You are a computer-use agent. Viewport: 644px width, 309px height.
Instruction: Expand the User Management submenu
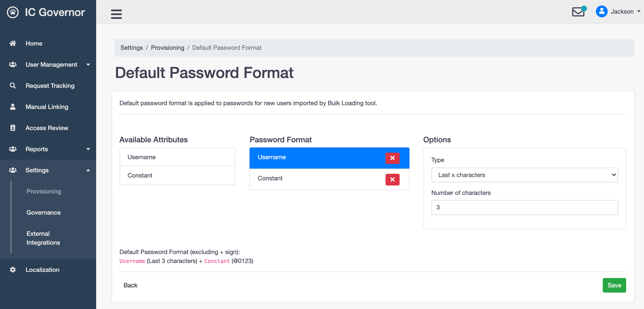click(88, 65)
